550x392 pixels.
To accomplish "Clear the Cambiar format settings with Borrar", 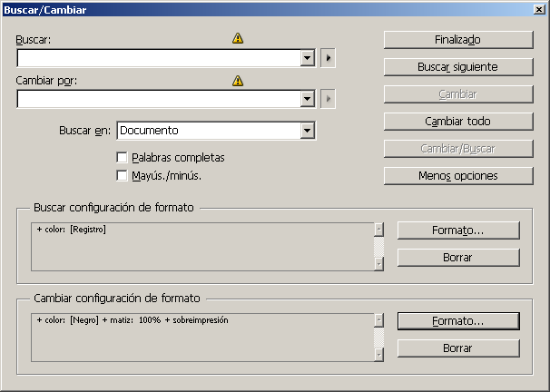I will pos(458,348).
